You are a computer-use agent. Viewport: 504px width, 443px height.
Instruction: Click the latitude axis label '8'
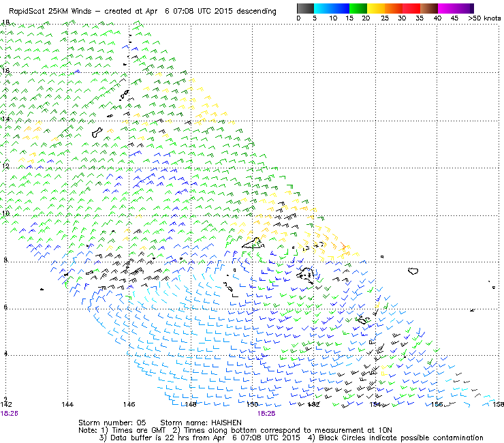[5, 260]
